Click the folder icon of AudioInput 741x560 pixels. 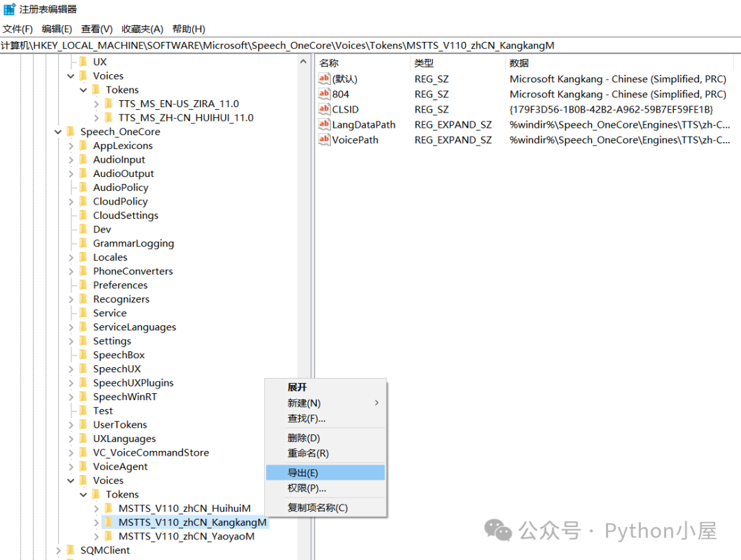[84, 159]
